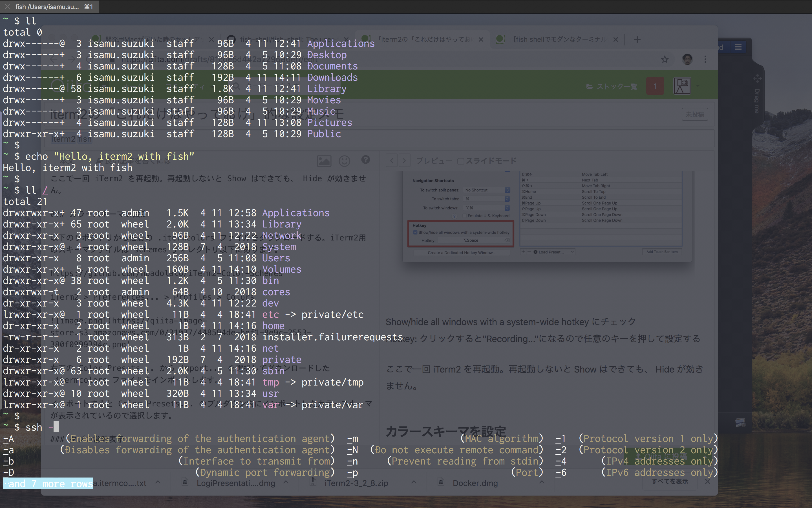Close the fish terminal tab in iTerm2
Screen dimensions: 812x508
click(7, 7)
